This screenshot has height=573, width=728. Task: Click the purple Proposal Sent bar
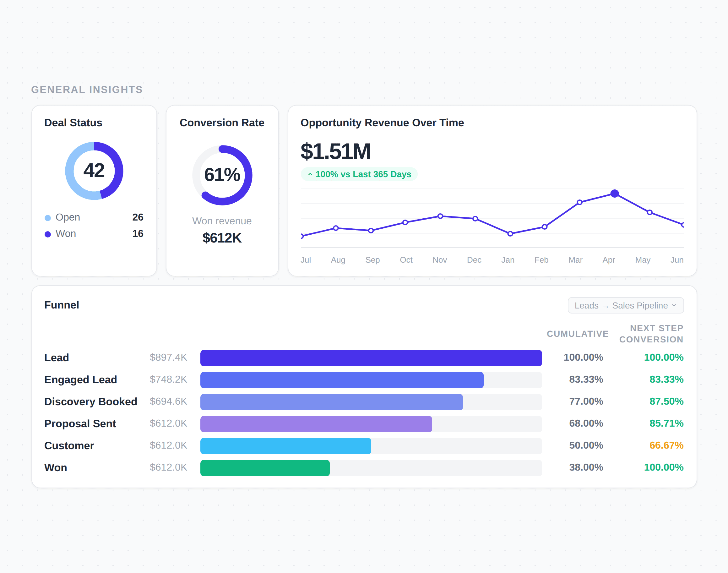[x=316, y=424]
